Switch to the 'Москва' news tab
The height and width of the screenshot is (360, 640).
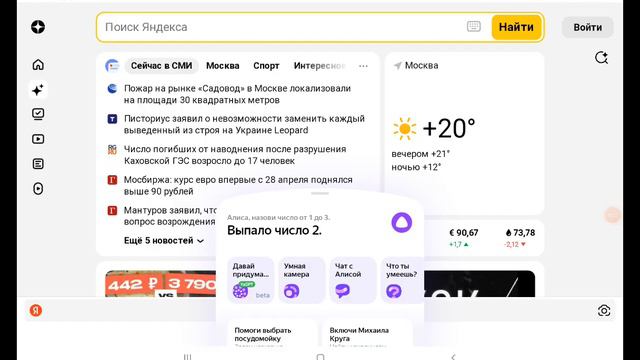pyautogui.click(x=222, y=66)
